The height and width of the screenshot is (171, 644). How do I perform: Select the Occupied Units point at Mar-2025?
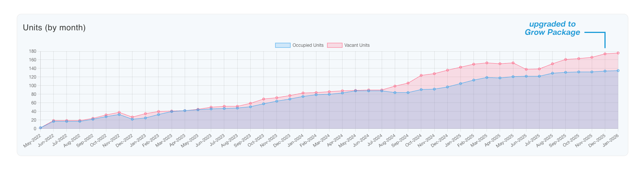click(x=487, y=77)
